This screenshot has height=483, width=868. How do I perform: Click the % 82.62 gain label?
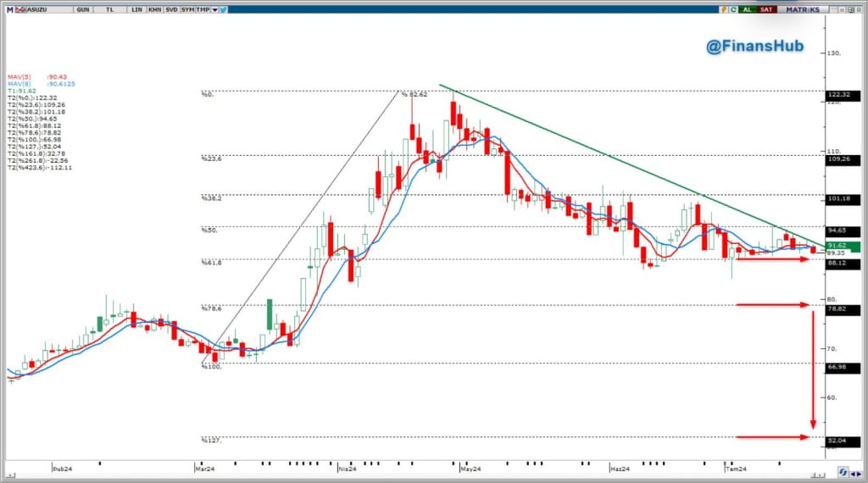pyautogui.click(x=415, y=95)
